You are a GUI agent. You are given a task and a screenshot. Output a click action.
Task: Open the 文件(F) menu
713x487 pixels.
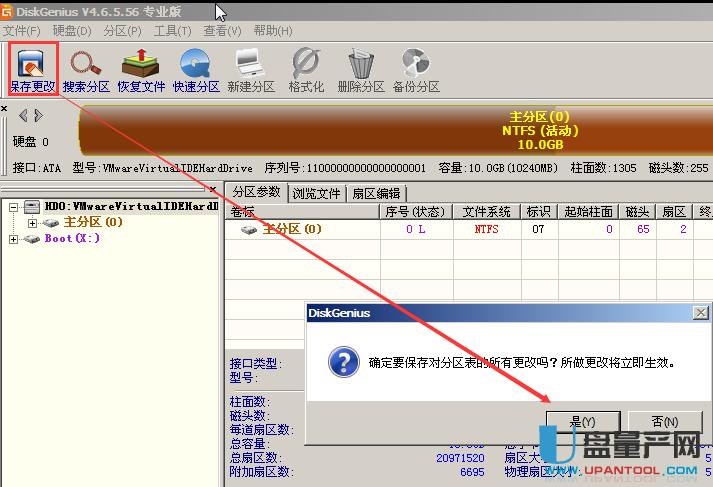coord(21,31)
